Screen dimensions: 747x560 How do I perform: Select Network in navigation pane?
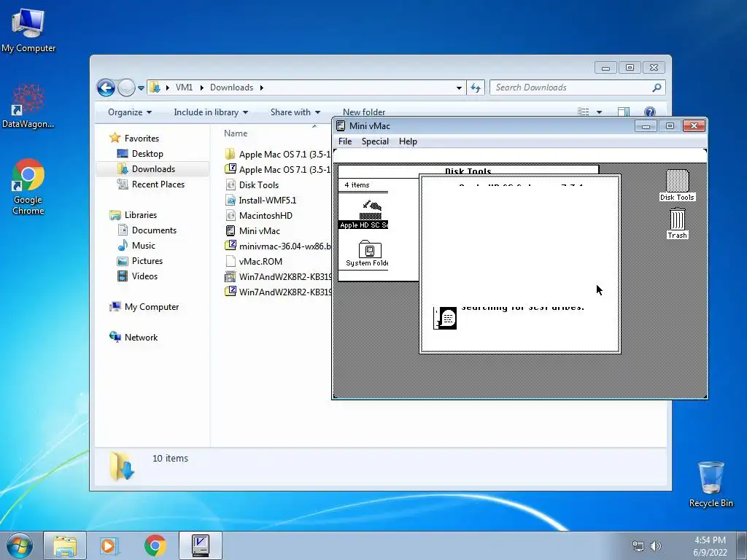(141, 338)
